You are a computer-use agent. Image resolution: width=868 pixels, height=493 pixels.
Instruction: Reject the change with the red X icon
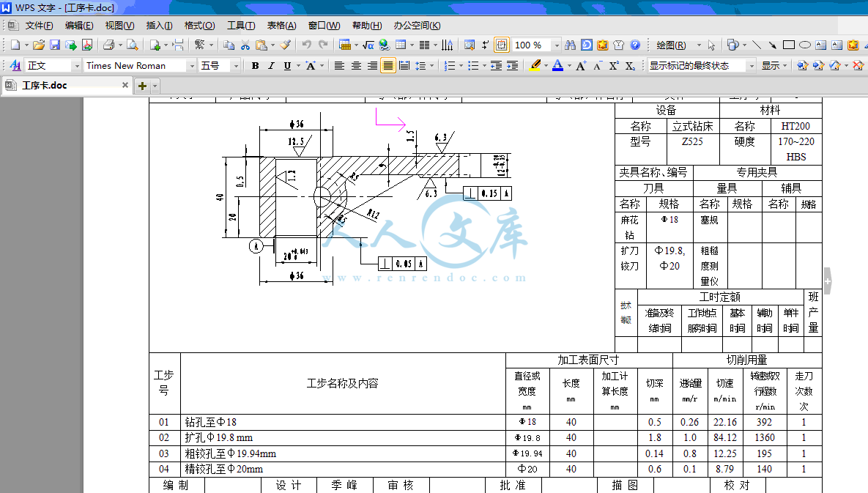point(858,65)
